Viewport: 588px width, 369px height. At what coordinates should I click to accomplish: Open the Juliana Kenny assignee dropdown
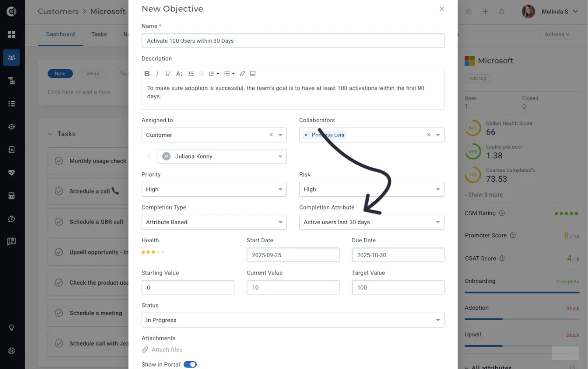click(x=222, y=157)
